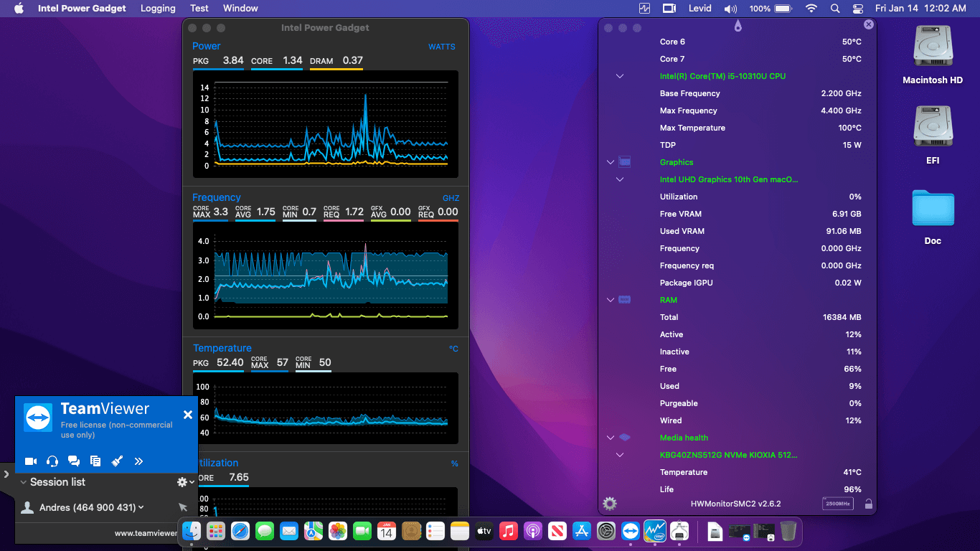Image resolution: width=980 pixels, height=551 pixels.
Task: Open Podcasts from the Dock
Action: click(533, 531)
